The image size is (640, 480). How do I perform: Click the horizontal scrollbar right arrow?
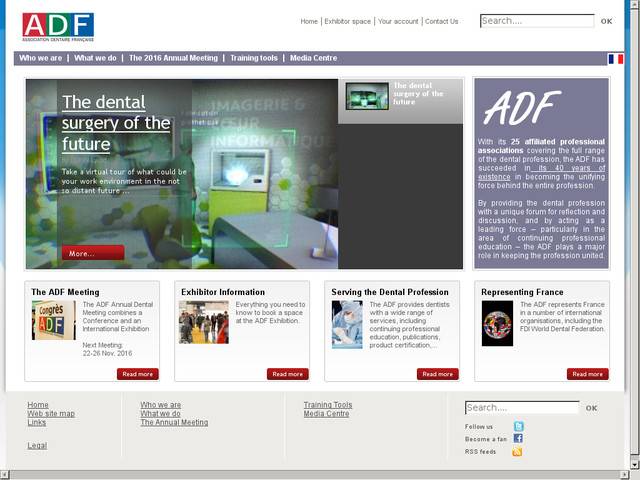(x=626, y=475)
